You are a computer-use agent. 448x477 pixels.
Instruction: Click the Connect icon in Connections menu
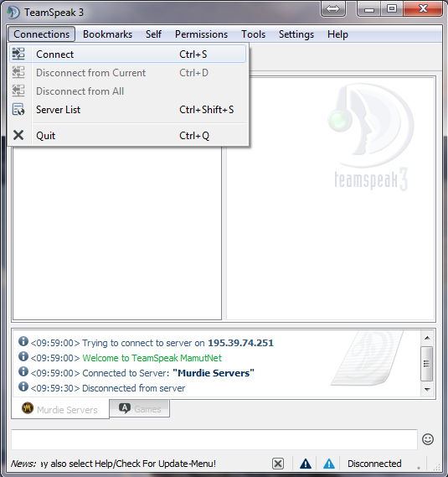coord(18,54)
